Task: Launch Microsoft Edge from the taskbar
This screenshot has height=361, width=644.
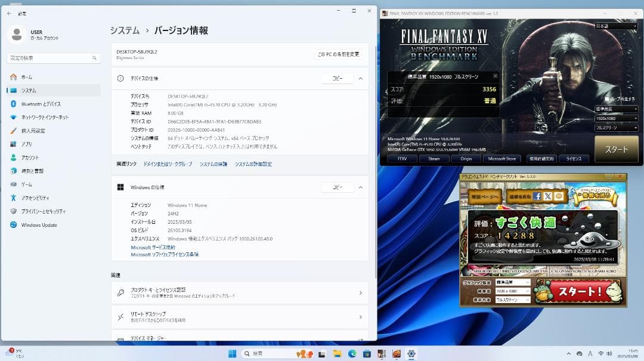Action: (352, 353)
